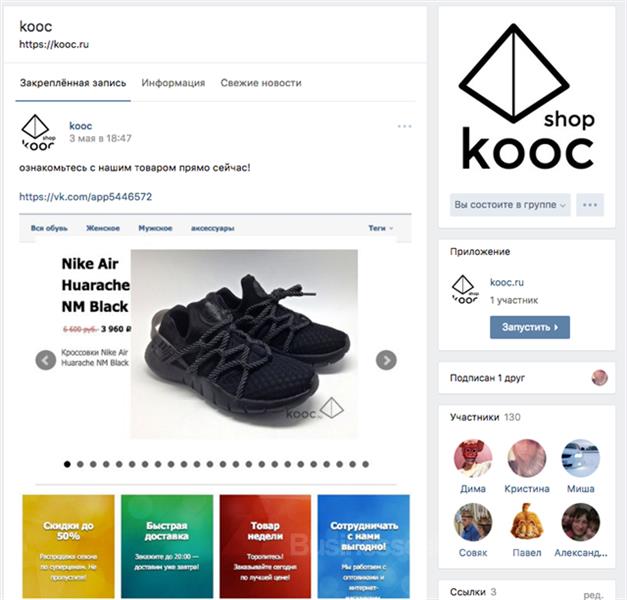The image size is (627, 600).
Task: Switch to the Свежие новости tab
Action: tap(261, 83)
